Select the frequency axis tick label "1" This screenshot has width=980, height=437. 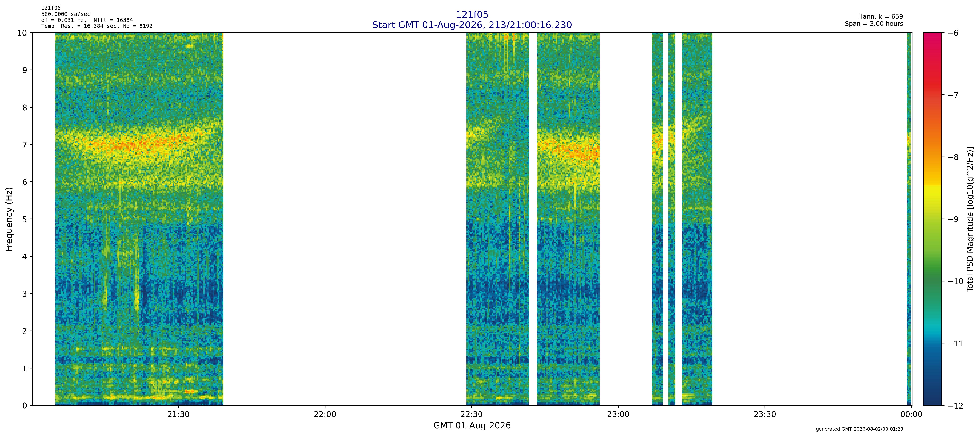(25, 369)
